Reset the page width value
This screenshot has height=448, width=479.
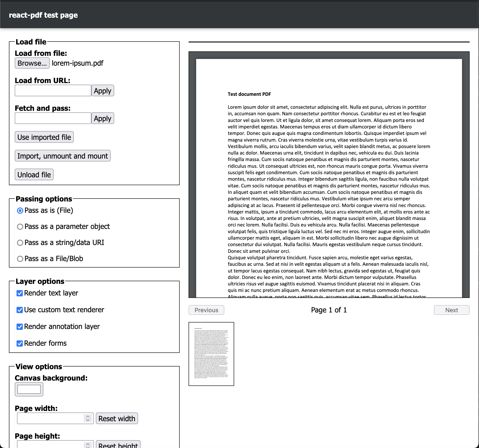tap(117, 418)
